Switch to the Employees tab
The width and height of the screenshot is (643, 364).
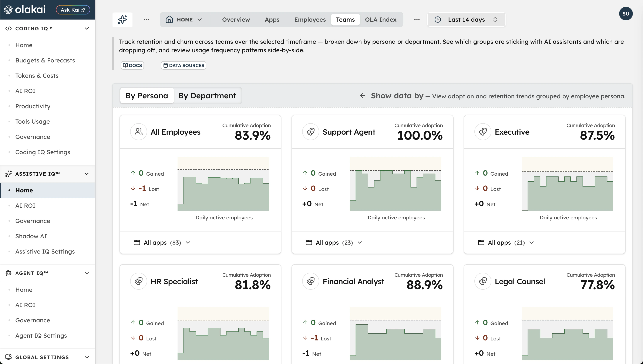(x=310, y=20)
